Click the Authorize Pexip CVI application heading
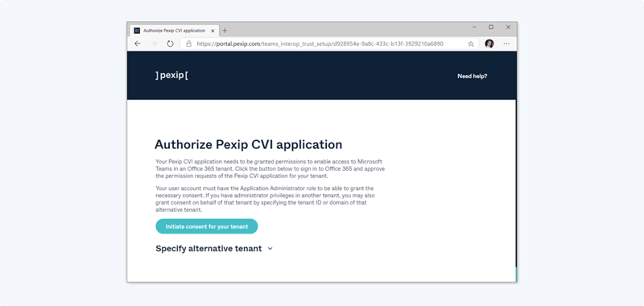Viewport: 644px width, 306px height. pyautogui.click(x=249, y=145)
